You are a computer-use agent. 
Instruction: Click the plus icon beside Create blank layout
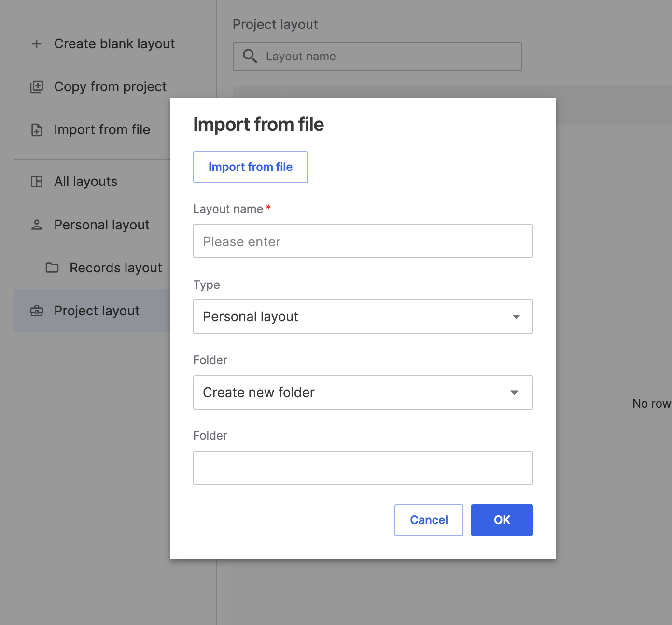[x=37, y=44]
